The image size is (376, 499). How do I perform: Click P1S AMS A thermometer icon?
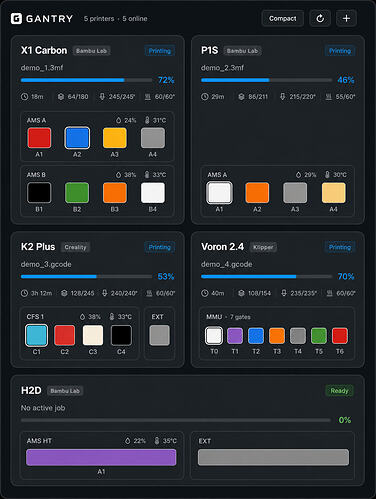[x=327, y=175]
